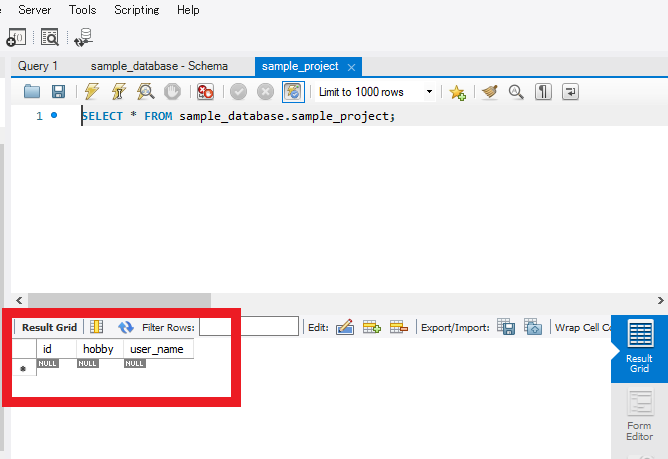668x459 pixels.
Task: Switch to the Form Editor view
Action: (639, 416)
